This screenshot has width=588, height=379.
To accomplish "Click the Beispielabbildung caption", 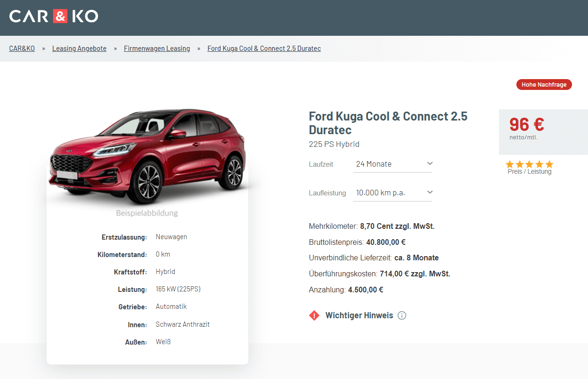I will click(147, 213).
